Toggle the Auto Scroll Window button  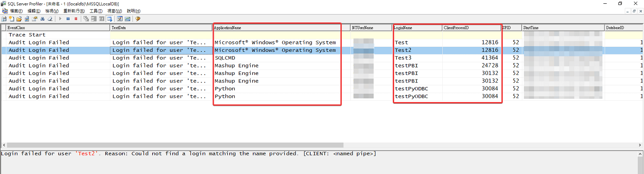109,19
